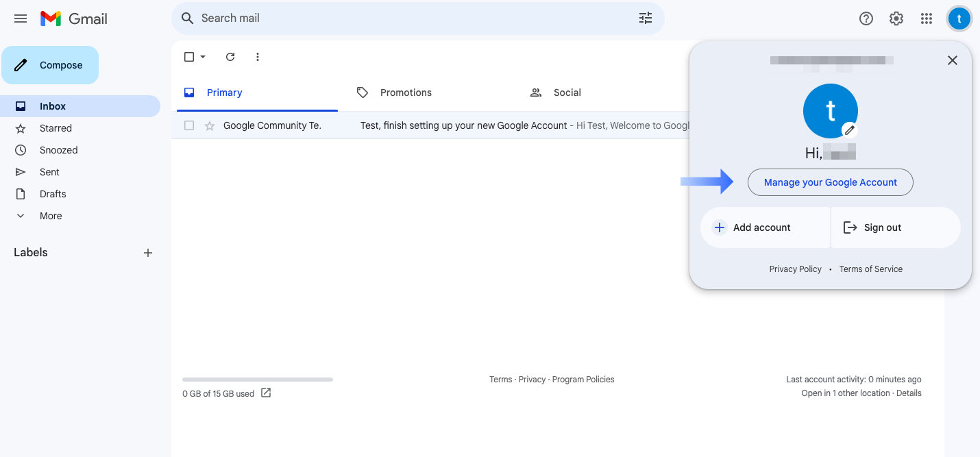Star the Google Community Team email
This screenshot has height=457, width=980.
tap(210, 125)
